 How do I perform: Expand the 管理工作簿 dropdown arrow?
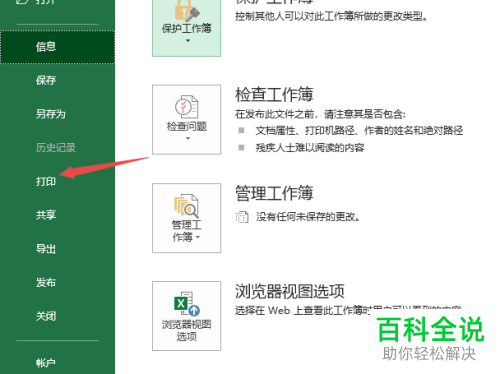coord(198,237)
